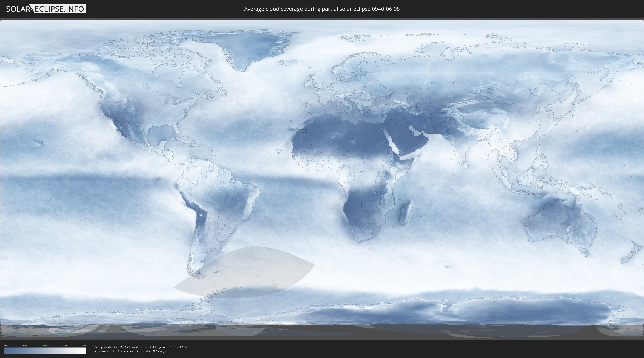Click the NASA Aqua & Terra data attribution text
The image size is (644, 358).
coord(140,347)
